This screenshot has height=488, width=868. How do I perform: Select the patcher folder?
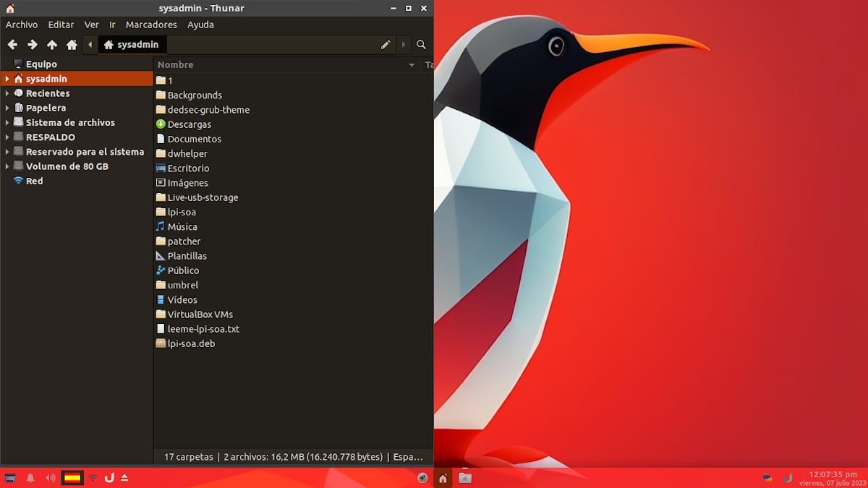point(178,241)
